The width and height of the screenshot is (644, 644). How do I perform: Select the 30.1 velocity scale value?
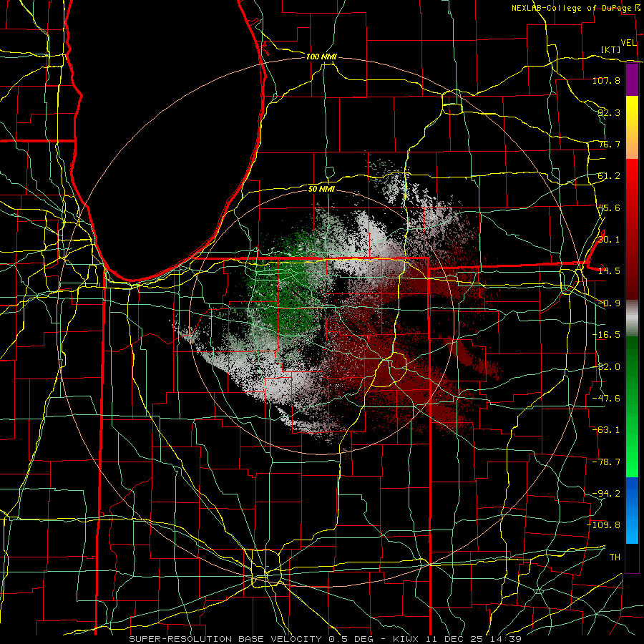[609, 240]
